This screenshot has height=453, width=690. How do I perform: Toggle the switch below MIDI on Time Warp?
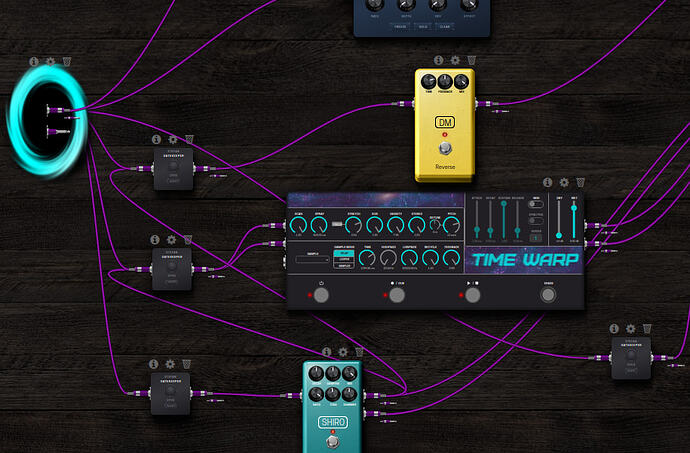click(x=536, y=221)
